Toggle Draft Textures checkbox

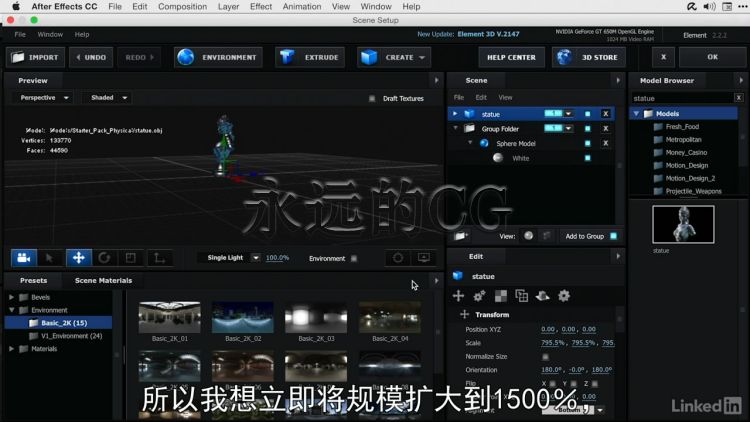tap(372, 99)
